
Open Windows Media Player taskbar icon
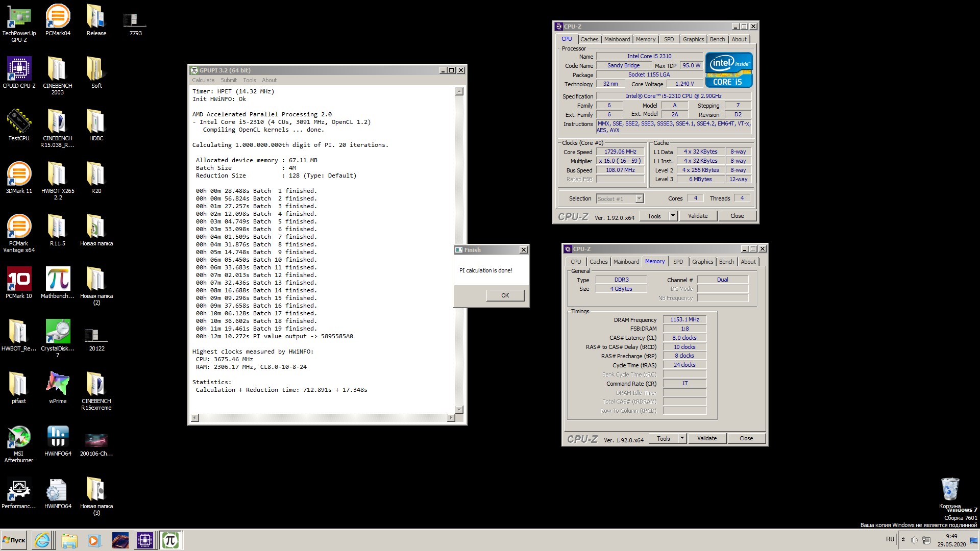pos(93,540)
